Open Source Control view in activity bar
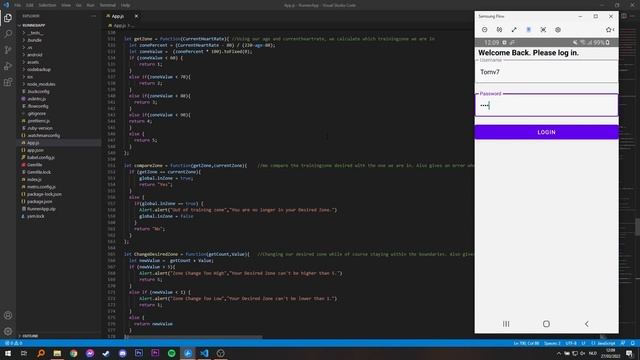Screen dimensions: 640x360 [x=8, y=50]
